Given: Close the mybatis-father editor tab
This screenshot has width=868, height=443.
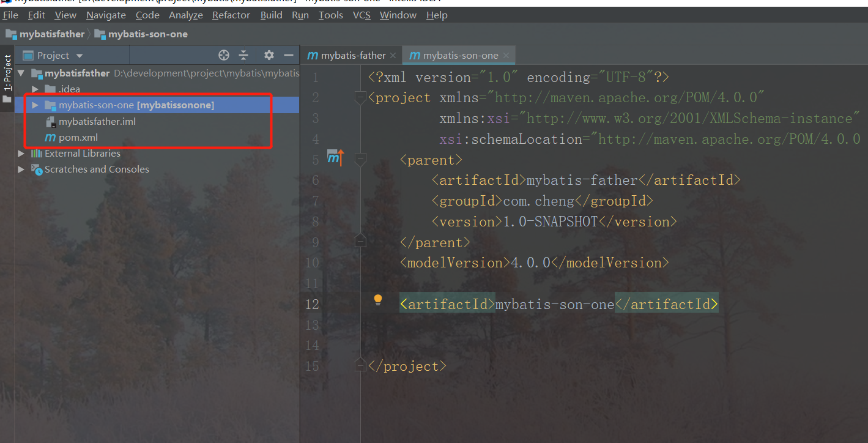Looking at the screenshot, I should (x=393, y=56).
